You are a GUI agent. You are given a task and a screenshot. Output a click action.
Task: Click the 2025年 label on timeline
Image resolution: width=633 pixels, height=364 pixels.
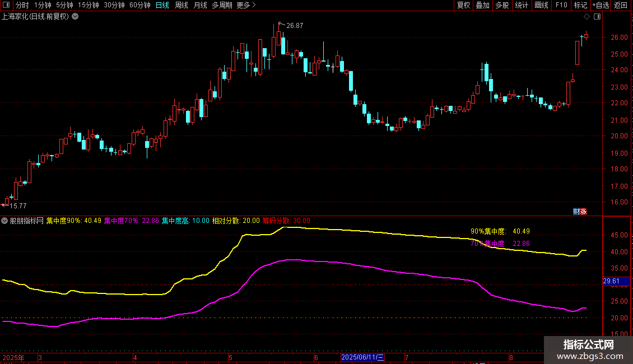13,357
